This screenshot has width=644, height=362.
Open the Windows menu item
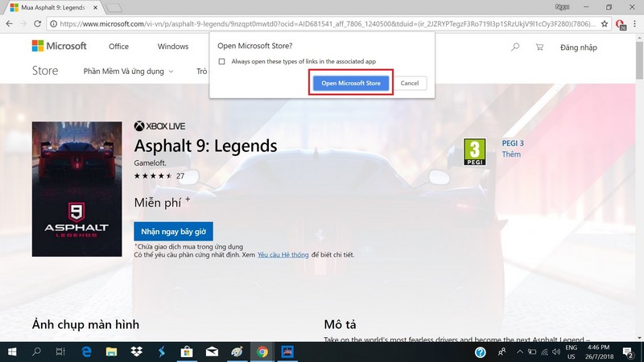pos(173,47)
